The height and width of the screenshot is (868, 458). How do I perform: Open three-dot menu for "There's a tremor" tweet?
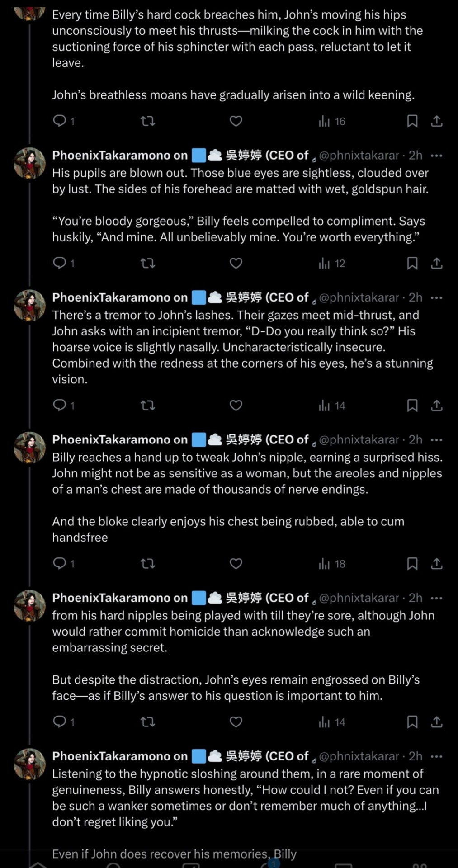[436, 297]
